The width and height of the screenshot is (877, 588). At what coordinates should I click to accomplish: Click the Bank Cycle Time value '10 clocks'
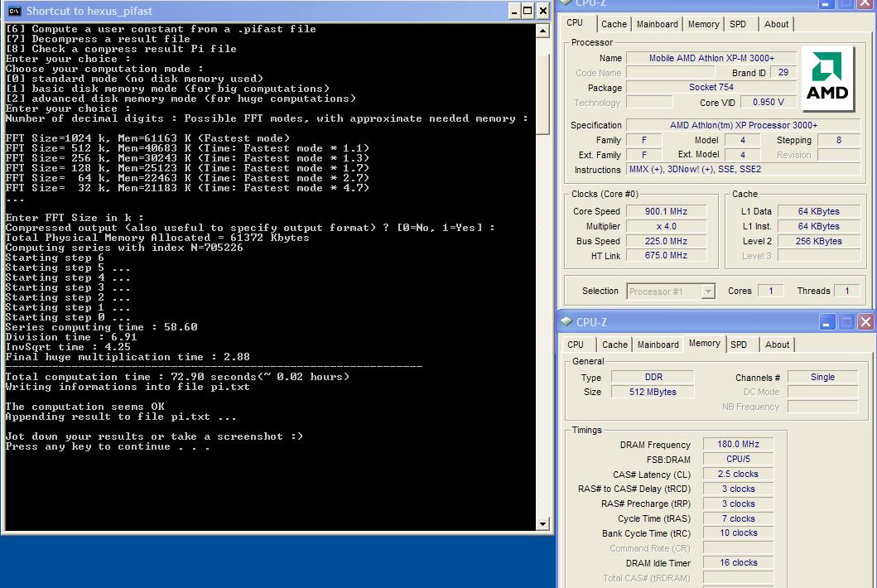[x=739, y=533]
